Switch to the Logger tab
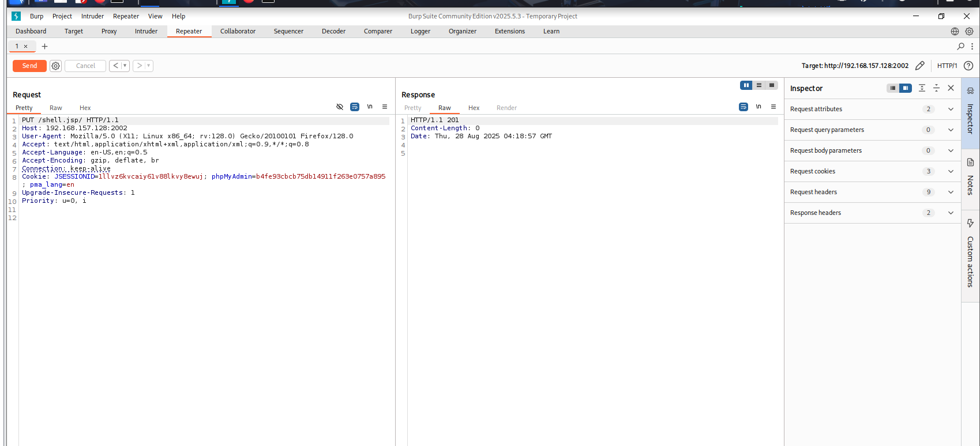Screen dimensions: 980x446 tap(420, 31)
